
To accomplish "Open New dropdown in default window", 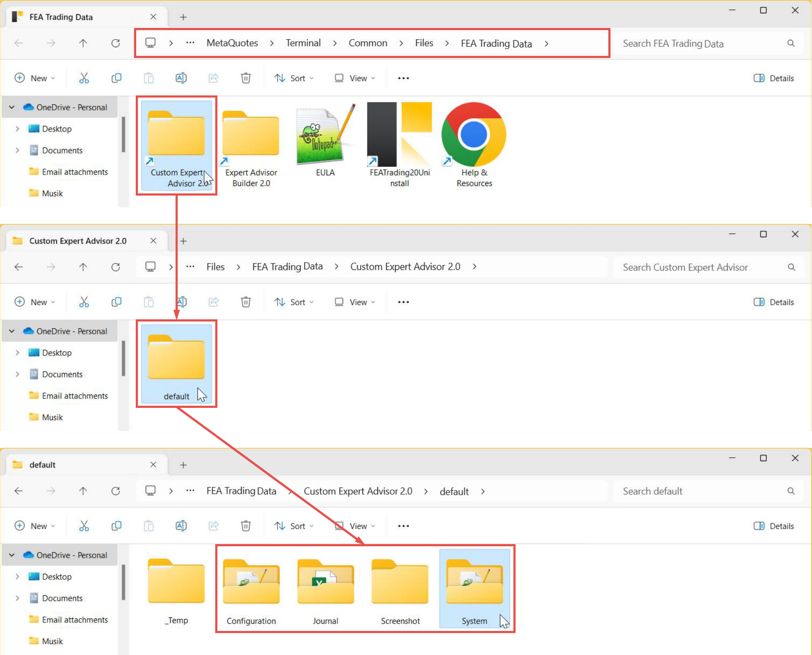I will pos(35,526).
